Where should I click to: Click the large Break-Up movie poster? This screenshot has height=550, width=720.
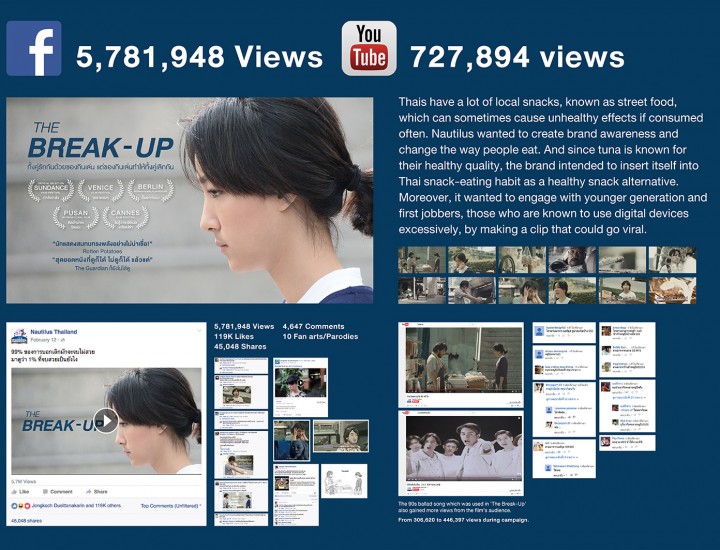tap(190, 200)
